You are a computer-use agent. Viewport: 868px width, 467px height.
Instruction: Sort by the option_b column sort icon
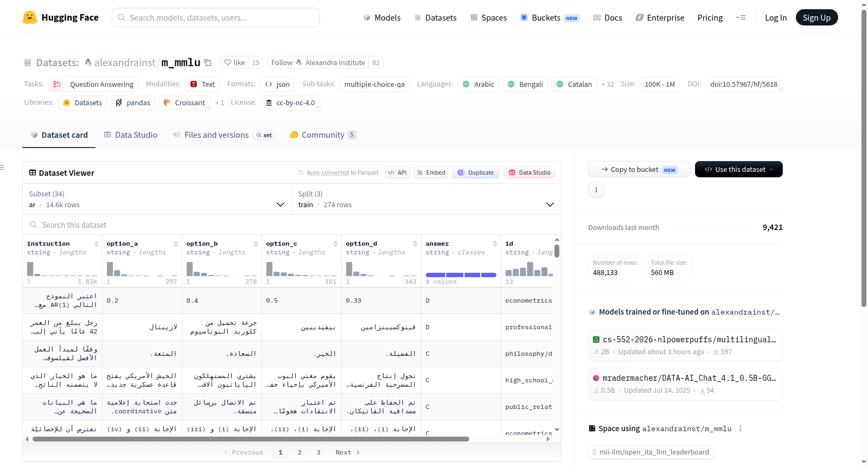[x=256, y=244]
